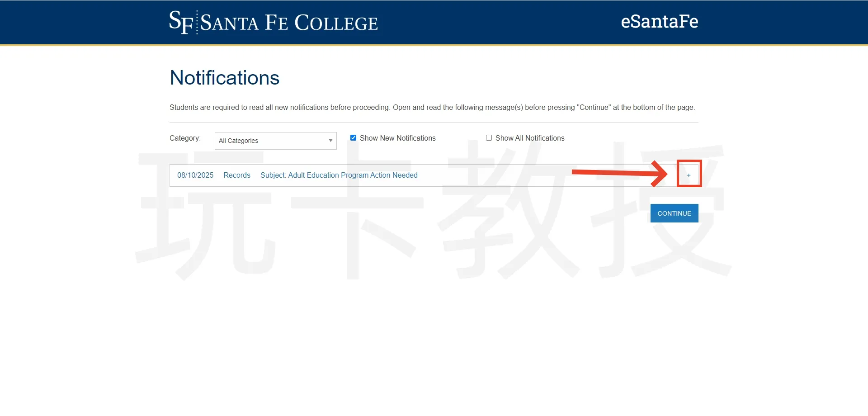The image size is (868, 416).
Task: Click the Show New Notifications label text
Action: click(x=397, y=138)
